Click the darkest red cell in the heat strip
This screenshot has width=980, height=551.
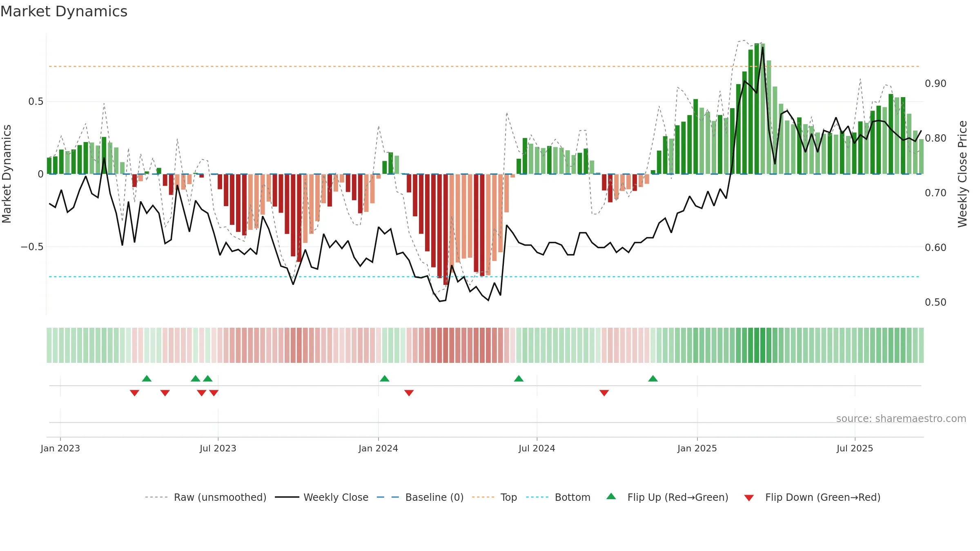point(445,345)
